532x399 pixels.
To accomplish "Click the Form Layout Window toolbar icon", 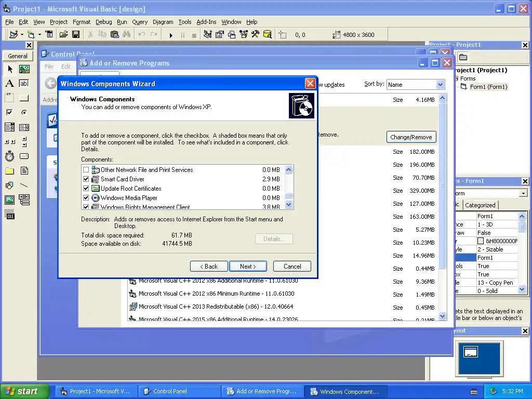I will point(232,34).
